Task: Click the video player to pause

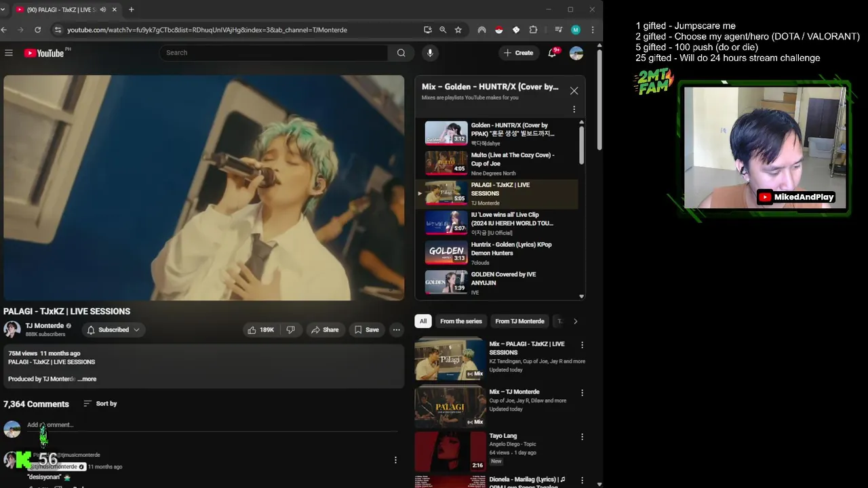Action: point(203,188)
